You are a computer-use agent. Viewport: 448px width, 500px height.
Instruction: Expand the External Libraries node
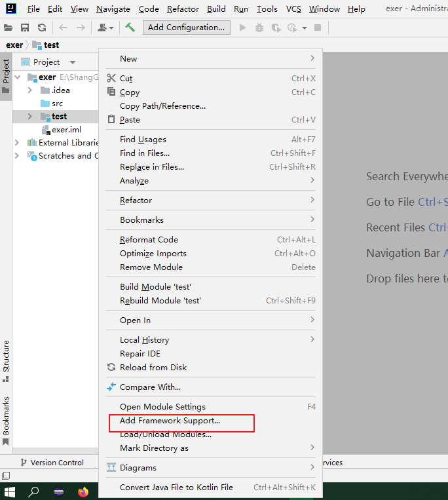point(17,143)
